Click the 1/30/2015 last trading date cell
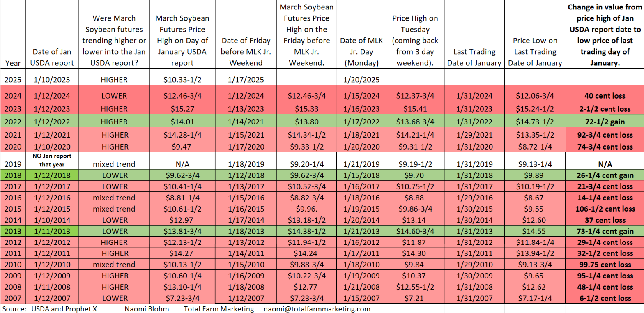 (474, 208)
